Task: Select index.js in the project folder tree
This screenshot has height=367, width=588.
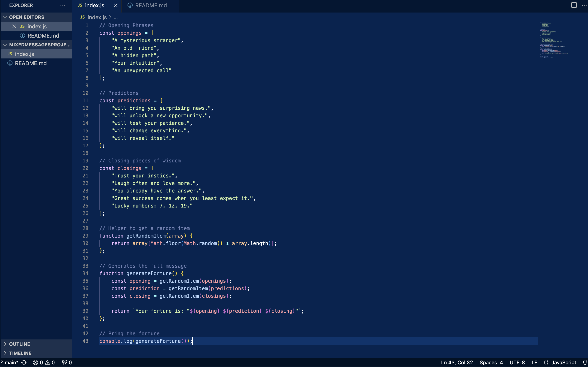Action: (36, 54)
